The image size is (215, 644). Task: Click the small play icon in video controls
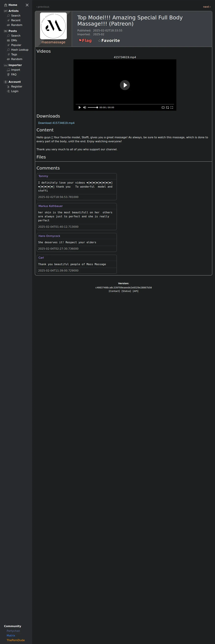pyautogui.click(x=80, y=108)
